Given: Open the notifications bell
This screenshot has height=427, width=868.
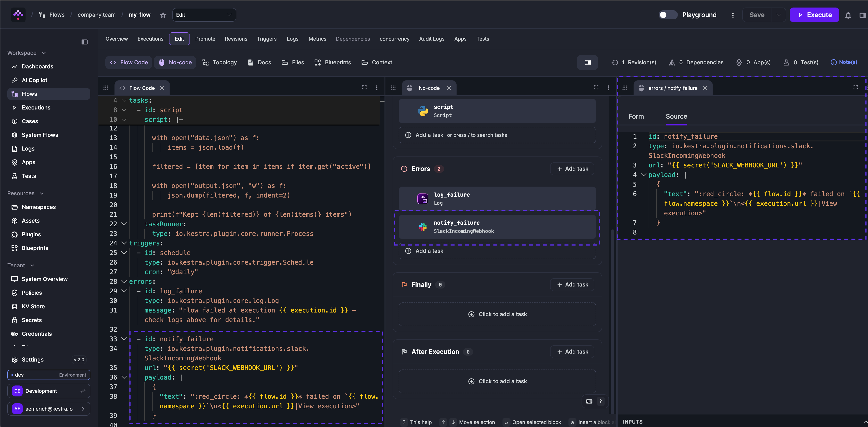Looking at the screenshot, I should pos(848,15).
